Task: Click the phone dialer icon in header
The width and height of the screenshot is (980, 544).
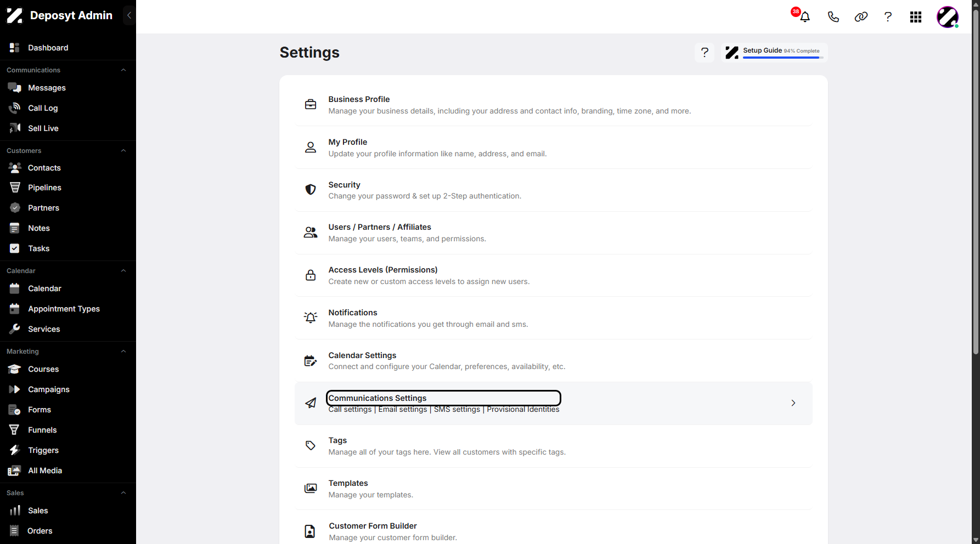Action: click(x=833, y=17)
